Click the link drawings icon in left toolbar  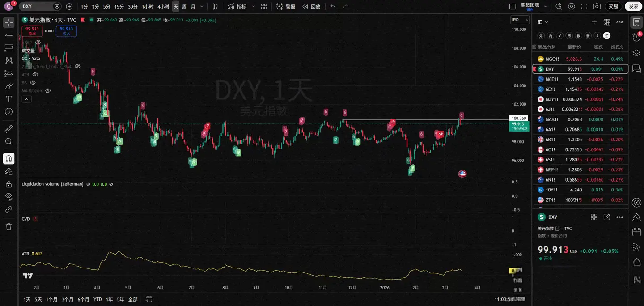tap(8, 209)
